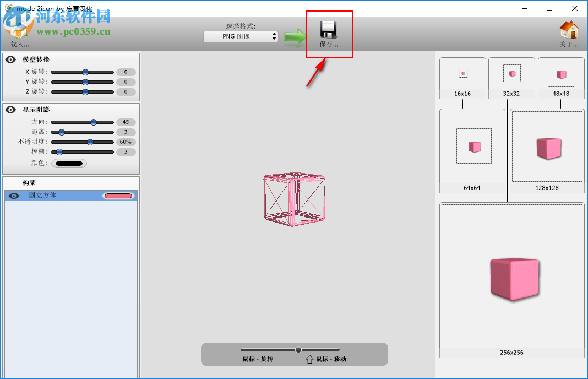
Task: Select the 16x16 icon preview
Action: [462, 72]
